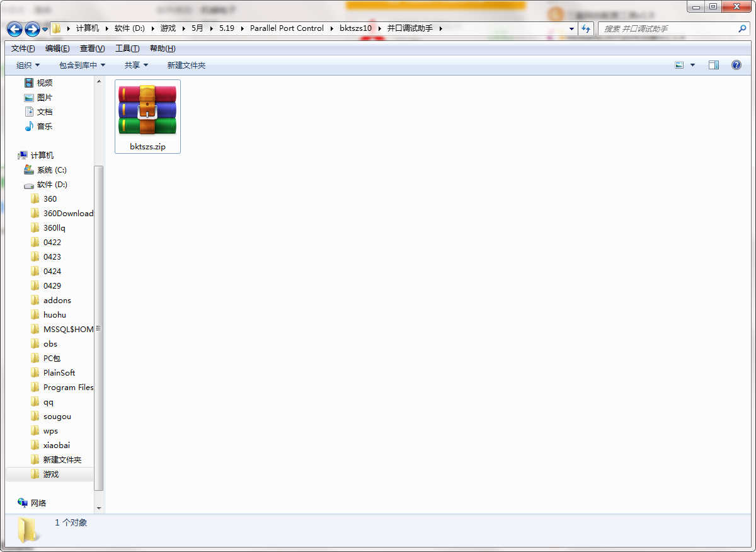Click bktszs10 in the address breadcrumb

[356, 28]
